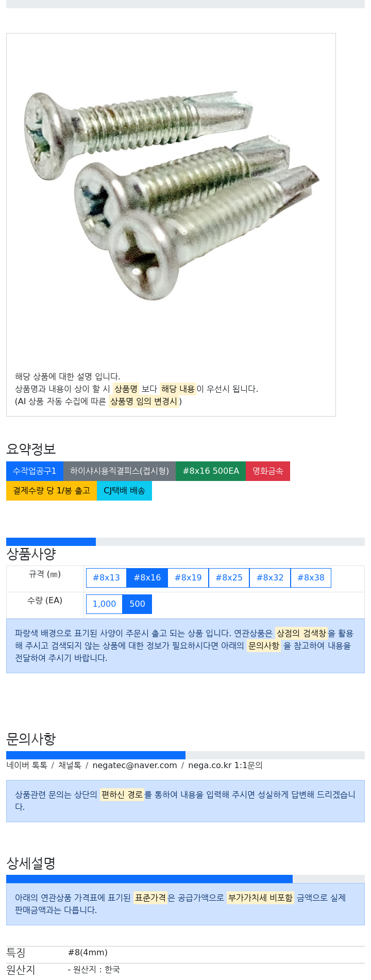The width and height of the screenshot is (371, 980).
Task: Choose the #8x38 size option
Action: point(311,578)
